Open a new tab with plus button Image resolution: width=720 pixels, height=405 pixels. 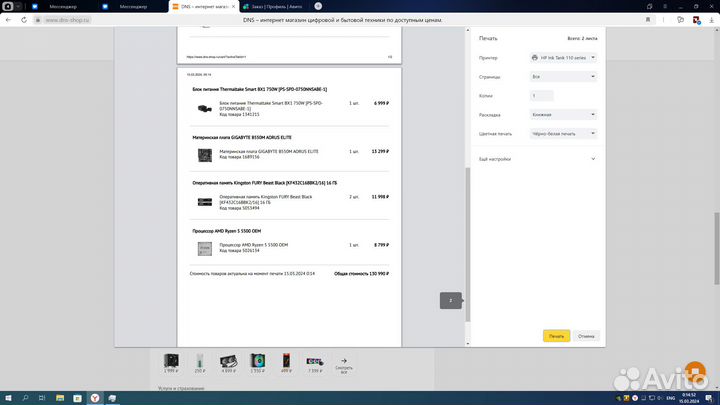coord(318,6)
